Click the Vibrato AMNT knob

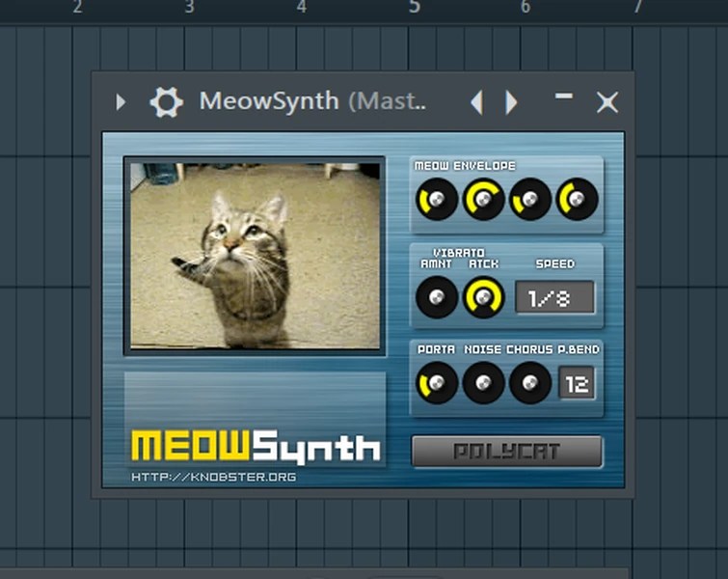pos(437,297)
